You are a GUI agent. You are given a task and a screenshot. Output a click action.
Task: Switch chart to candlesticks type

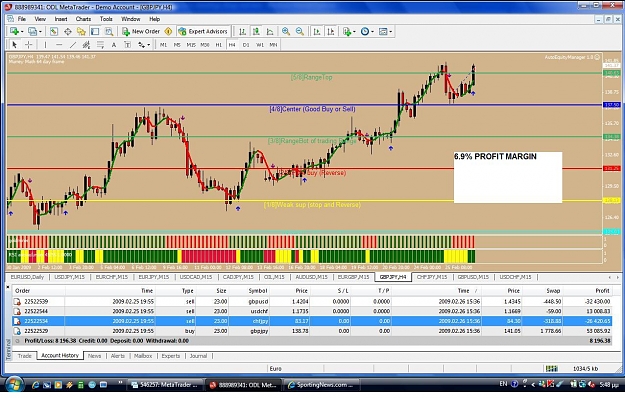click(x=256, y=31)
